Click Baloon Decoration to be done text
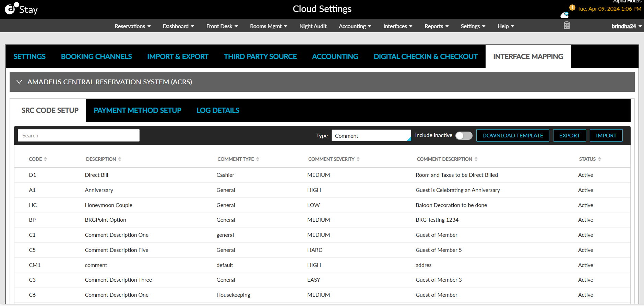This screenshot has height=306, width=644. tap(451, 205)
